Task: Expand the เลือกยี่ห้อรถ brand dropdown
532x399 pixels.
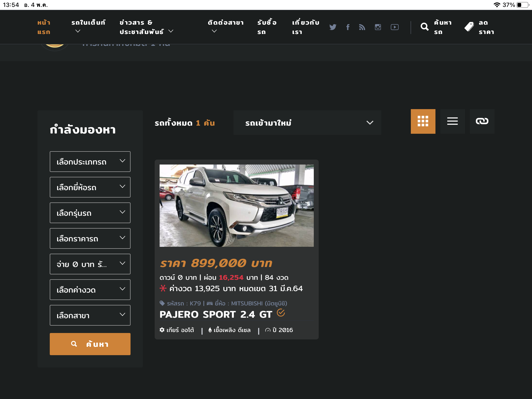Action: (90, 187)
